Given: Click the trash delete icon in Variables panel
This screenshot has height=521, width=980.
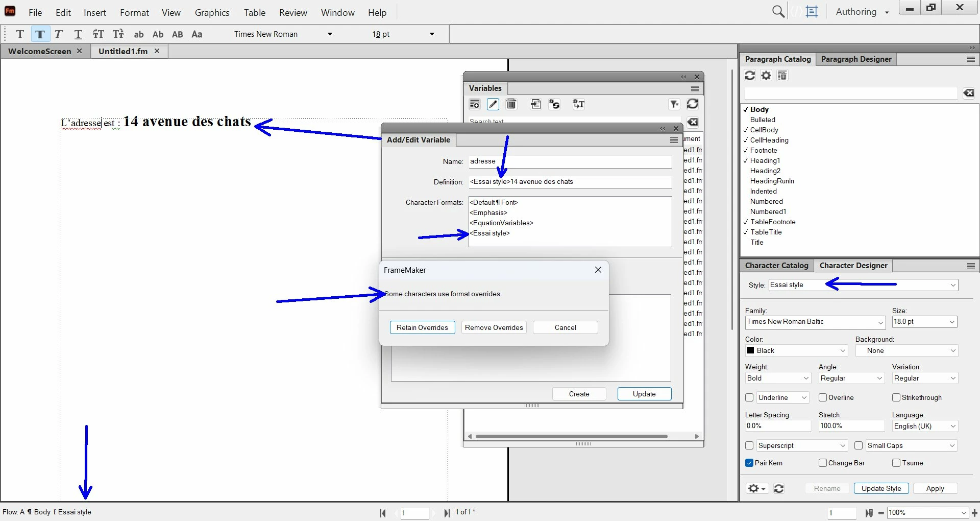Looking at the screenshot, I should [x=511, y=104].
